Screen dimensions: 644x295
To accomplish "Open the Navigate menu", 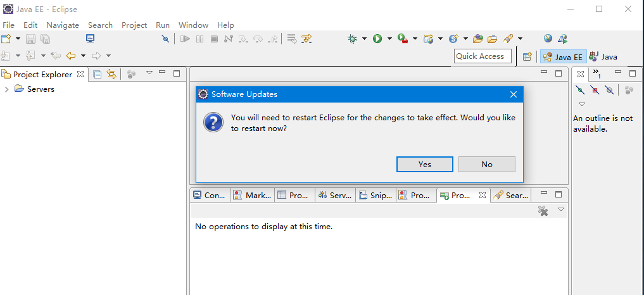I will [63, 25].
